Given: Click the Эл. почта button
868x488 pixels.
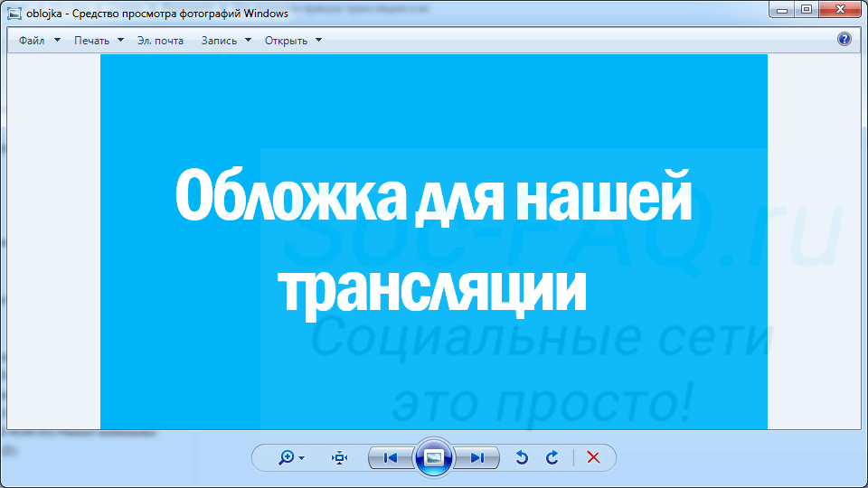Looking at the screenshot, I should [160, 41].
